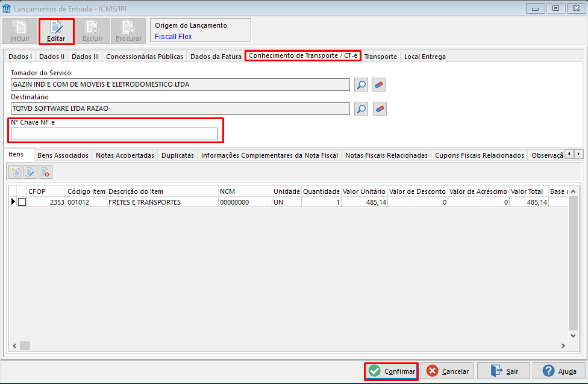
Task: Select Conhecimento de Transporte / CT-e tab
Action: (x=303, y=55)
